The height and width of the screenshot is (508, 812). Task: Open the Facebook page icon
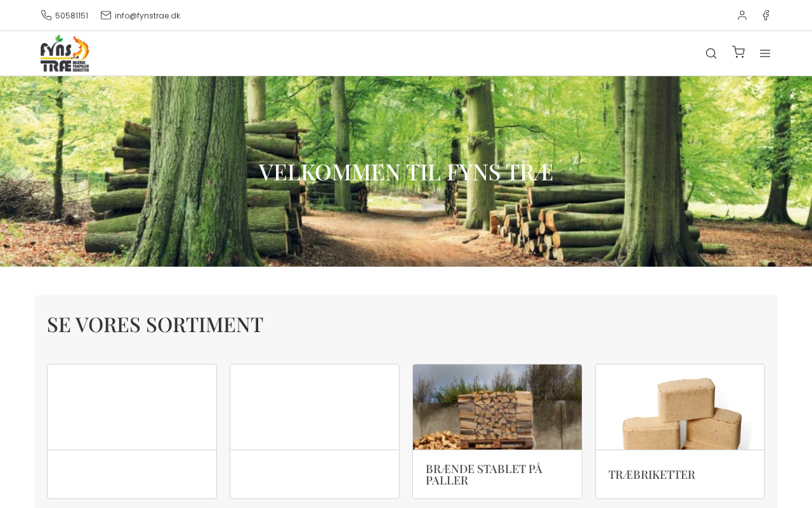(766, 15)
